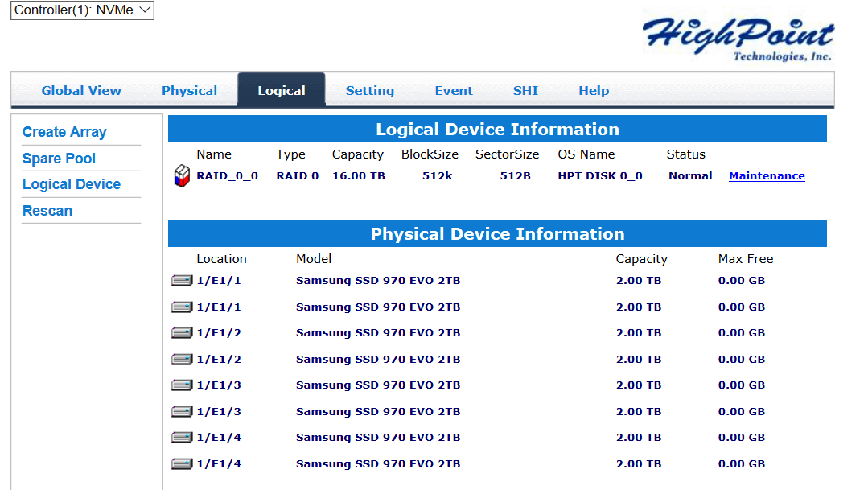The image size is (868, 490).
Task: Click the drive icon of the second 1/E1/1 row
Action: [182, 307]
